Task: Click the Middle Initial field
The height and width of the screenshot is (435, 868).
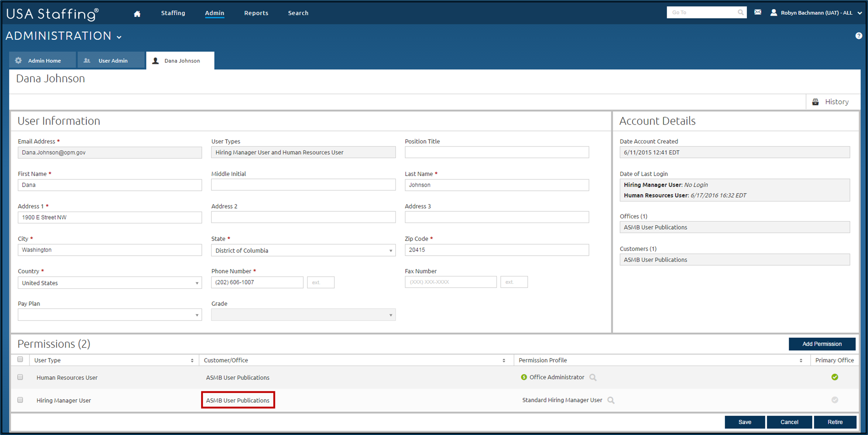Action: [303, 185]
